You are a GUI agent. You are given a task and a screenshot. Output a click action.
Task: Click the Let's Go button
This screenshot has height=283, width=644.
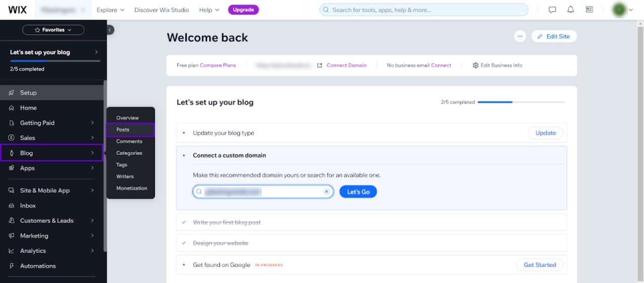(358, 192)
